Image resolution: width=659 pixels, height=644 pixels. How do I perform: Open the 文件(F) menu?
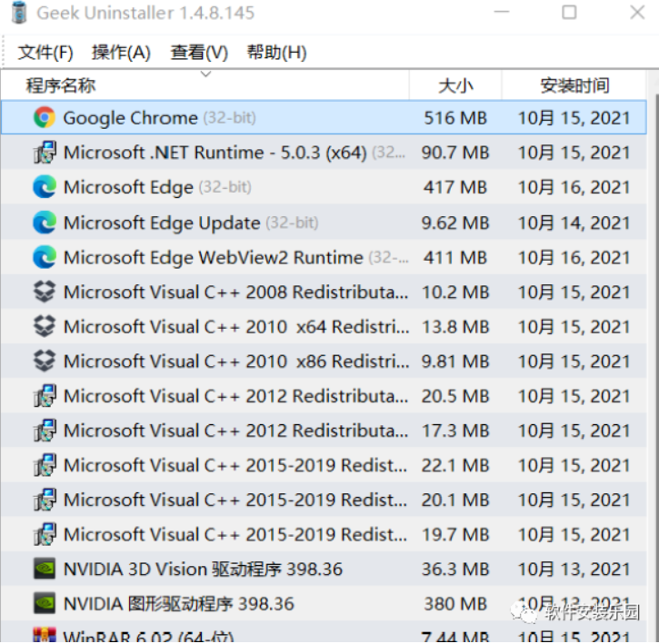point(45,52)
